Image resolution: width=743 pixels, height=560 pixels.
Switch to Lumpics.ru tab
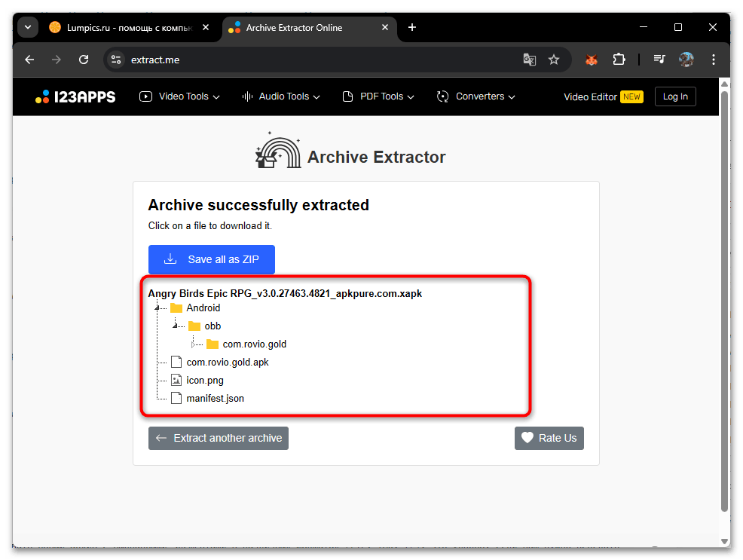click(x=129, y=28)
